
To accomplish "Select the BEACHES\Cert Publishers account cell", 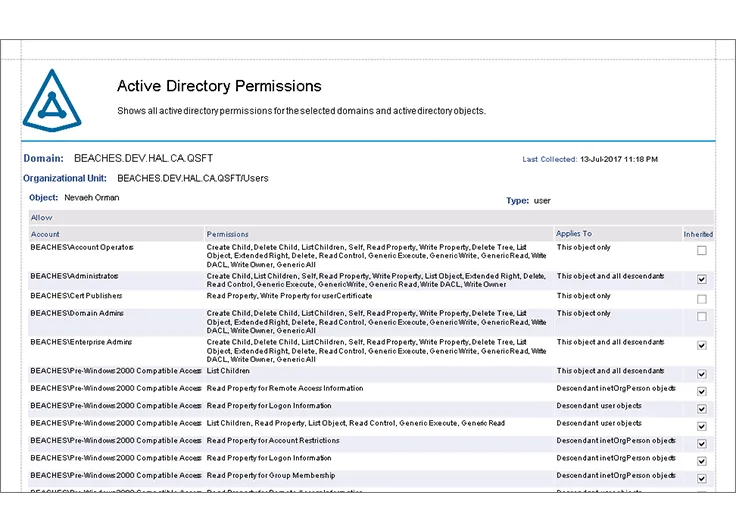I will [76, 296].
